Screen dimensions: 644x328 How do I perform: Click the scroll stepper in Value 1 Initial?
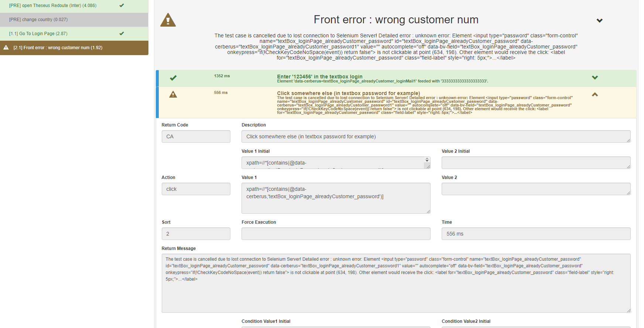click(427, 160)
